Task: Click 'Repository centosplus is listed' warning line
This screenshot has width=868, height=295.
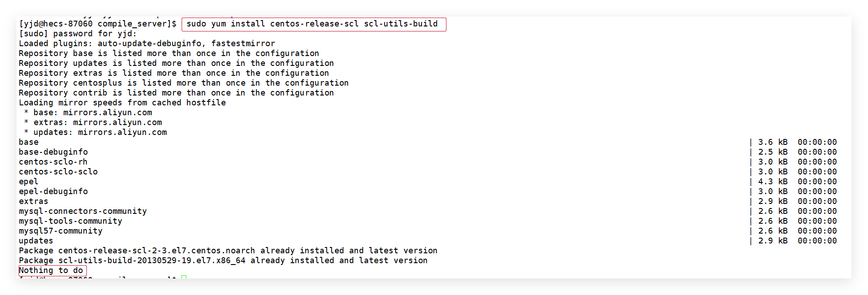Action: pos(184,83)
